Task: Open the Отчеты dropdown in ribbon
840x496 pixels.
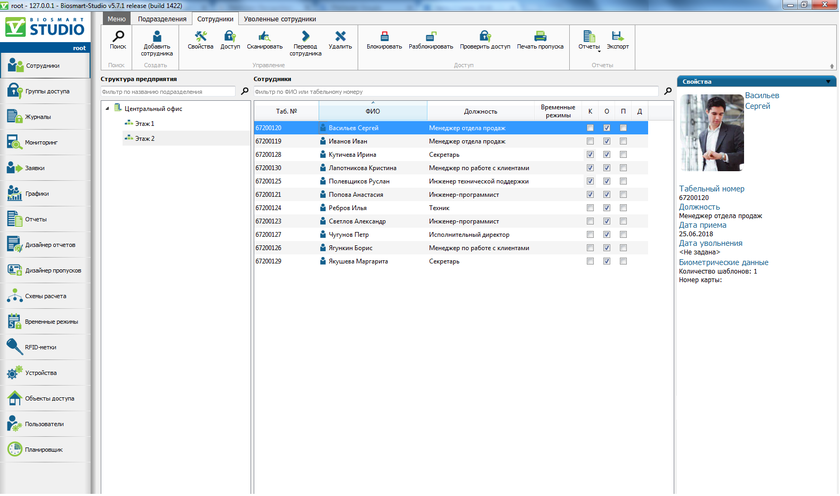Action: tap(589, 42)
